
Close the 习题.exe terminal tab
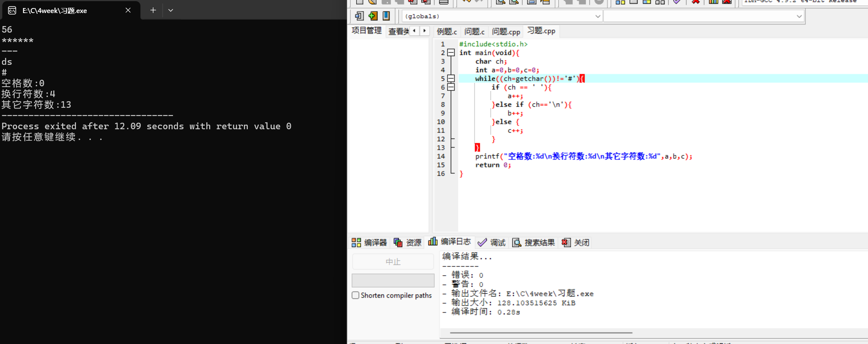click(128, 10)
